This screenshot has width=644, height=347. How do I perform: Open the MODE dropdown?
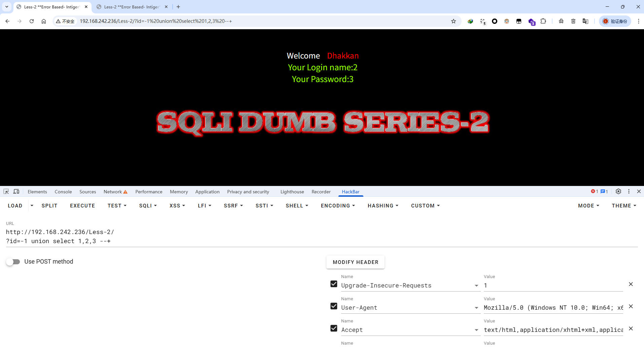[x=588, y=206]
